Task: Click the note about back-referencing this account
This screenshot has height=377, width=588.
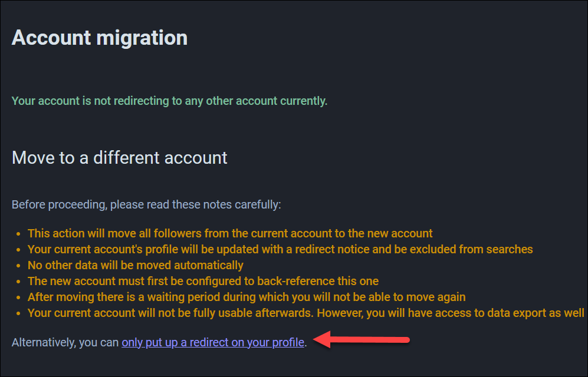Action: (203, 281)
